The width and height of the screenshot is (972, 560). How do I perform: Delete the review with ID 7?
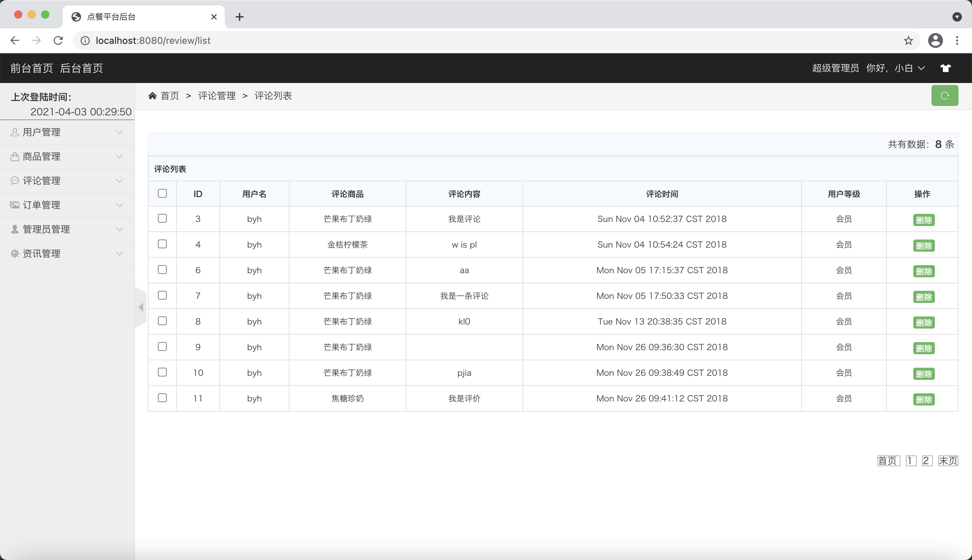tap(923, 297)
